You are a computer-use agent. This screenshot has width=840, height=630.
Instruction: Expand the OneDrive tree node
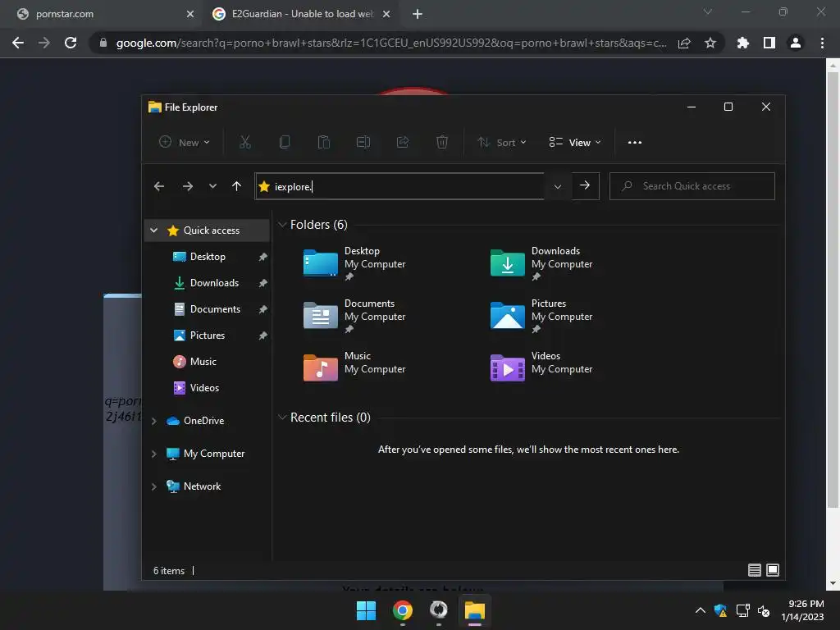pyautogui.click(x=153, y=421)
